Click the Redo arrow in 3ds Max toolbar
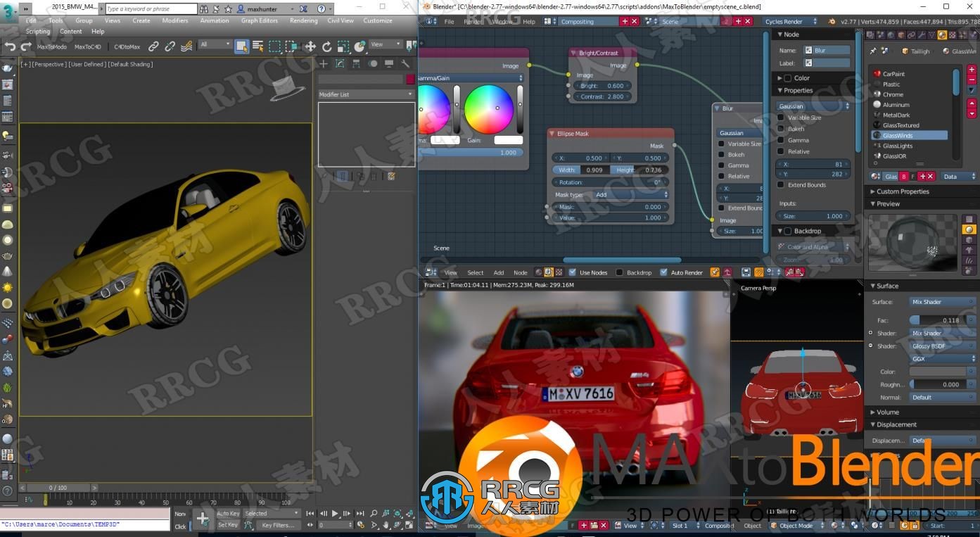 tap(26, 46)
